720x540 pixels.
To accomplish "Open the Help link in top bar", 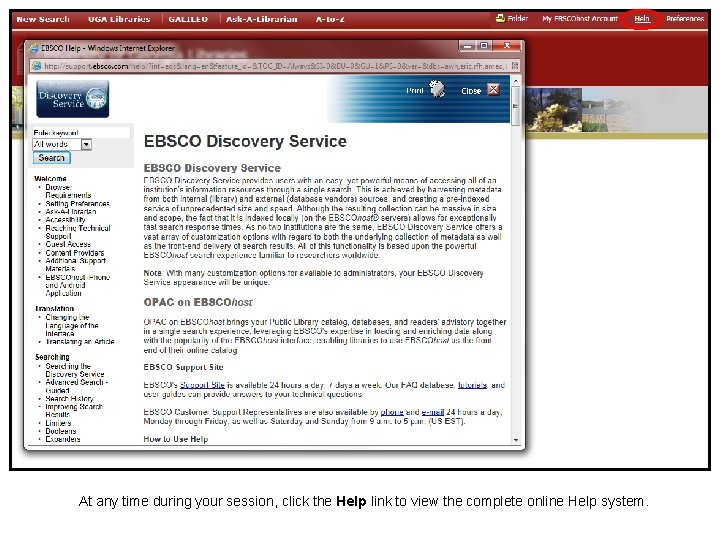I will click(x=641, y=19).
